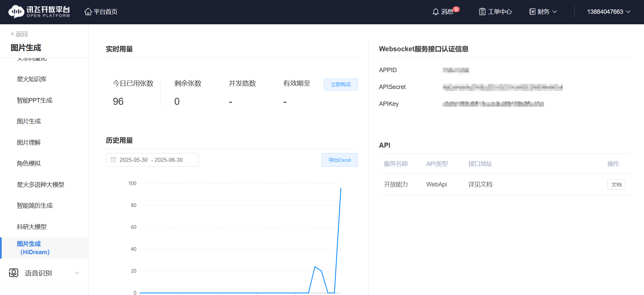Viewport: 644px width, 295px height.
Task: Expand the account 13884047663 menu
Action: point(609,12)
